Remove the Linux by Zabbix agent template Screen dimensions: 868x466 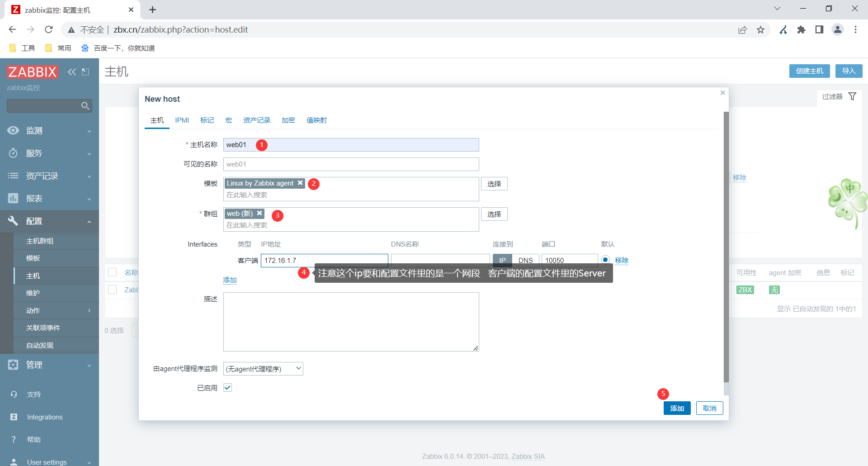pyautogui.click(x=300, y=183)
